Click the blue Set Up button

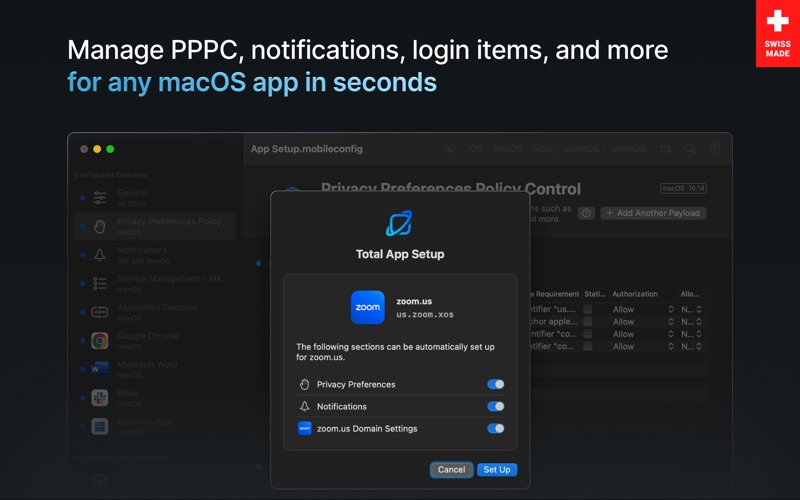click(497, 469)
